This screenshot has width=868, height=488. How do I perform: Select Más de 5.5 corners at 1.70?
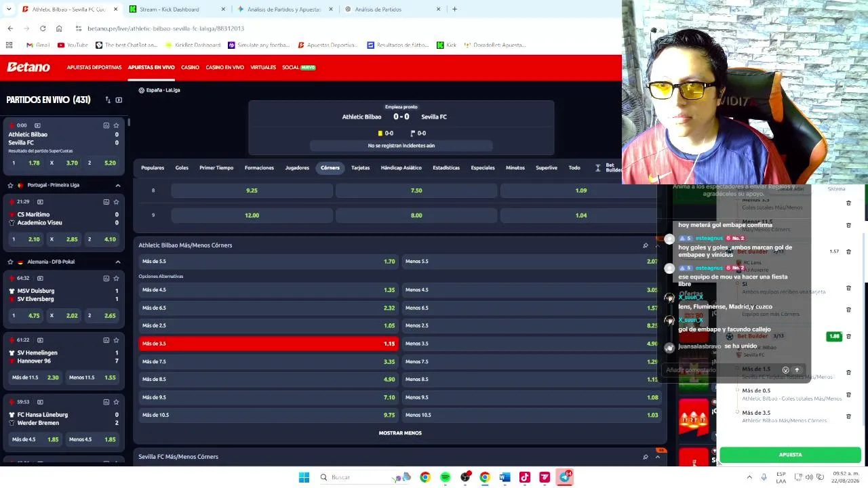click(x=269, y=262)
